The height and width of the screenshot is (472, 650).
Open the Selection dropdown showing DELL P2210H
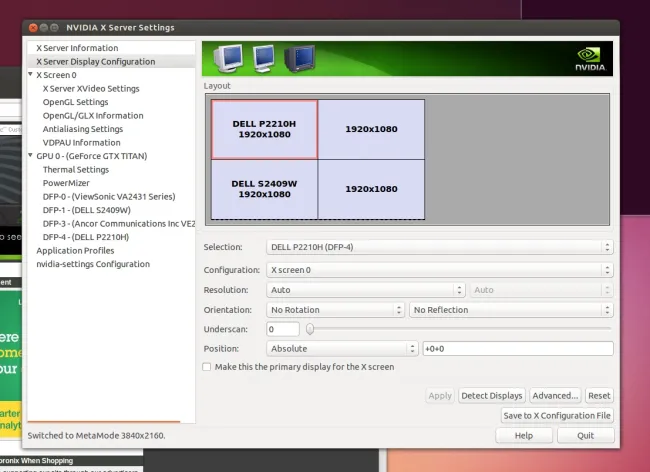pyautogui.click(x=439, y=247)
